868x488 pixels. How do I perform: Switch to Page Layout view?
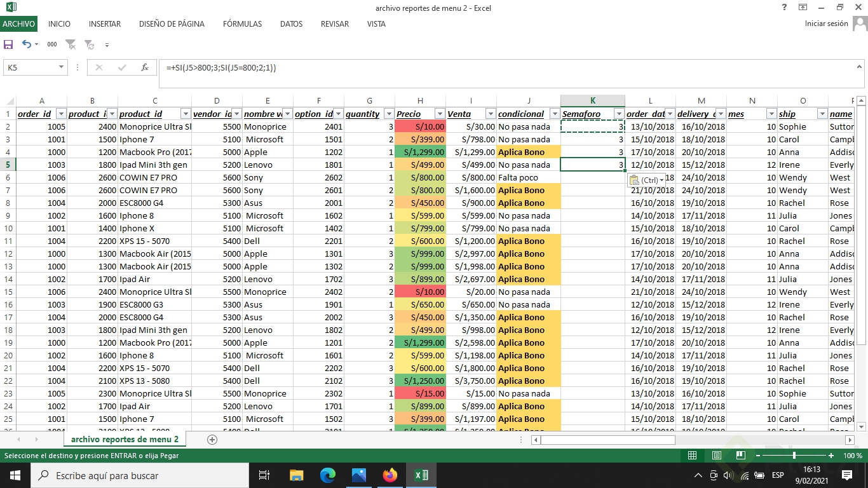717,456
